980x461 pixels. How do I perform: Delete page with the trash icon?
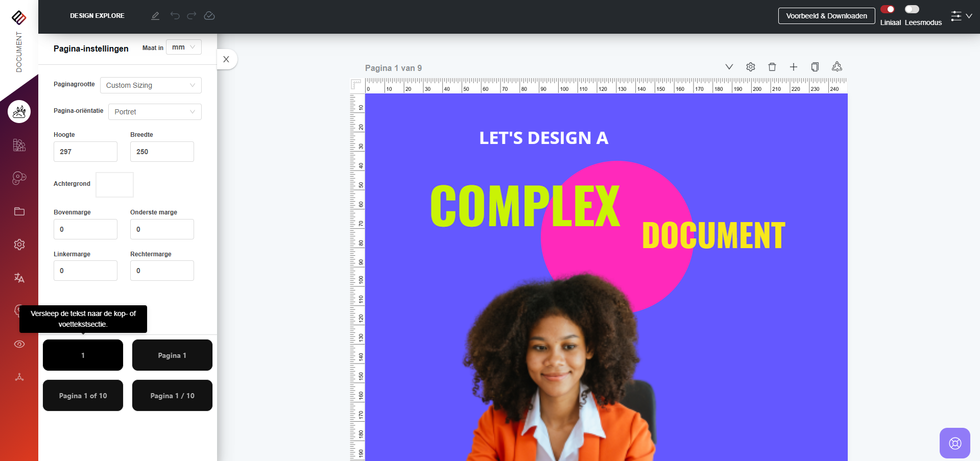772,67
